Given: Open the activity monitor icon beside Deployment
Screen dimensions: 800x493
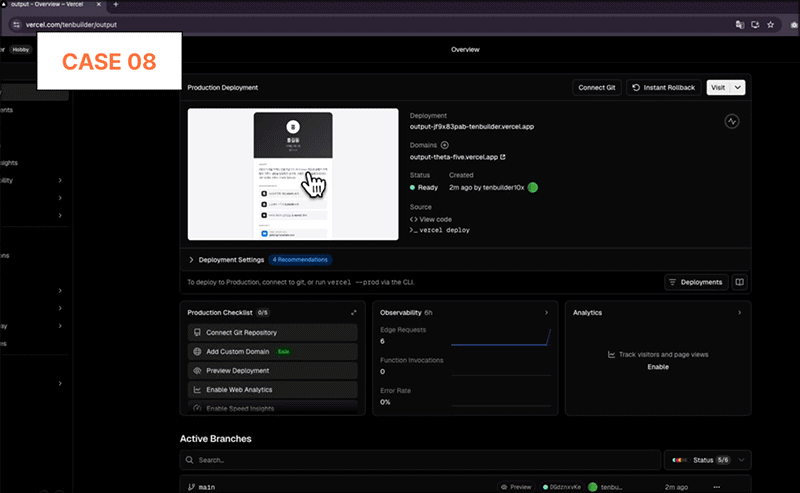Looking at the screenshot, I should coord(732,121).
